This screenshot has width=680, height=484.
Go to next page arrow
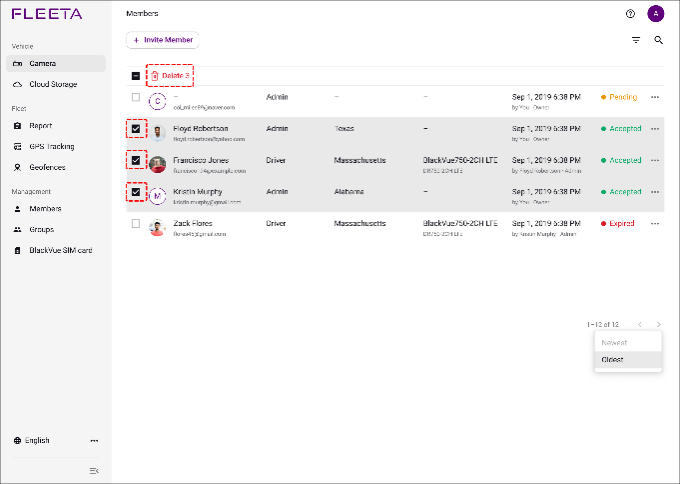coord(659,325)
